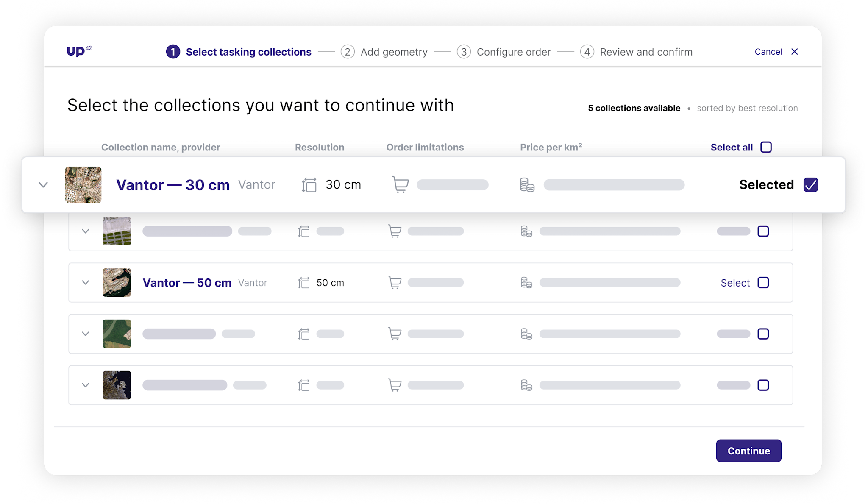Tick the Select all checkbox

[x=766, y=147]
